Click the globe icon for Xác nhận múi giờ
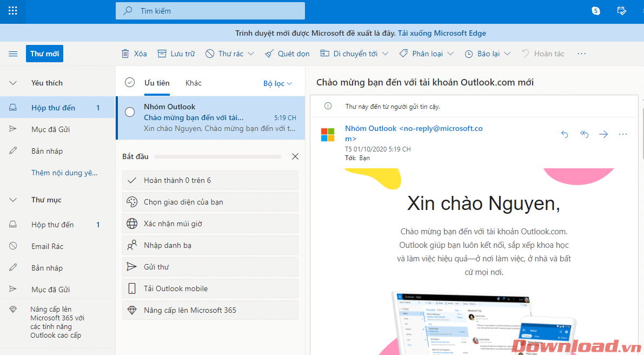 coord(132,224)
